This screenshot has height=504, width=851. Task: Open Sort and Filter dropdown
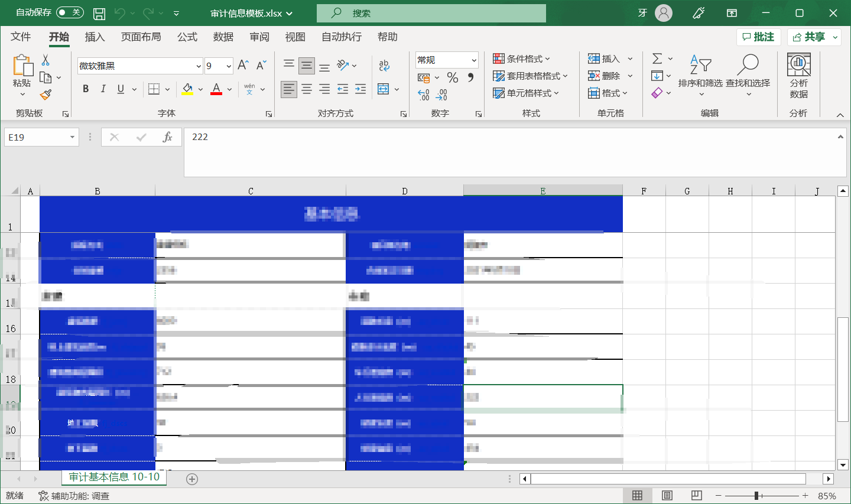tap(700, 76)
